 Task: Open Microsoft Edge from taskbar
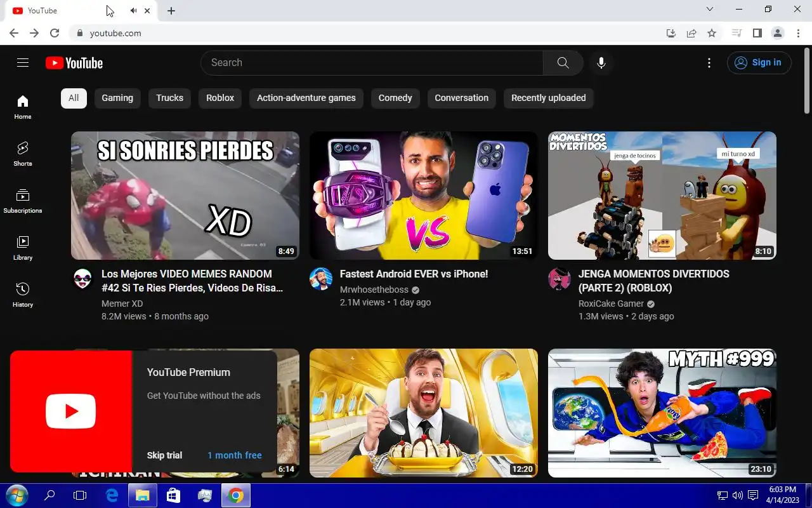pos(112,495)
